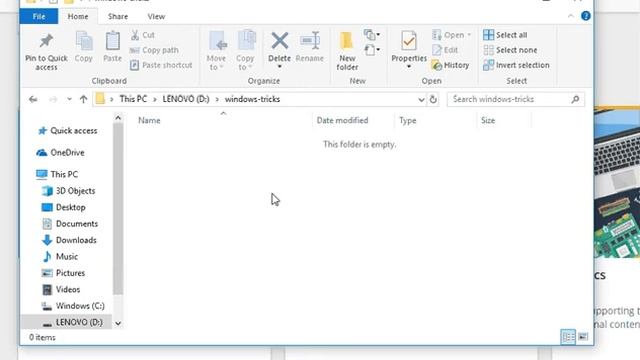Open the address bar history dropdown
Viewport: 640px width, 360px height.
(421, 100)
